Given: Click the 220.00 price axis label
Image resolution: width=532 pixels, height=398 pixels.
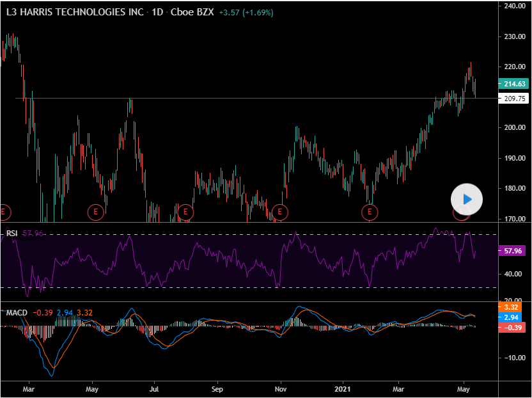Looking at the screenshot, I should [x=515, y=67].
